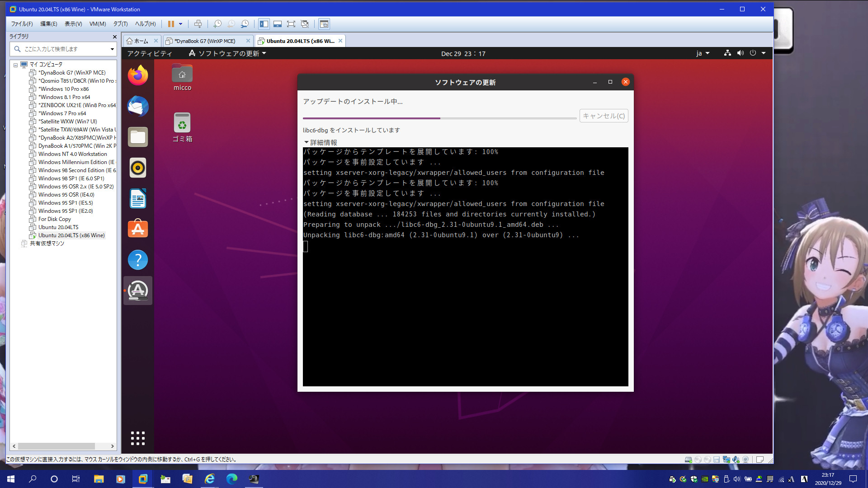
Task: Switch to Unity mode
Action: pos(305,24)
